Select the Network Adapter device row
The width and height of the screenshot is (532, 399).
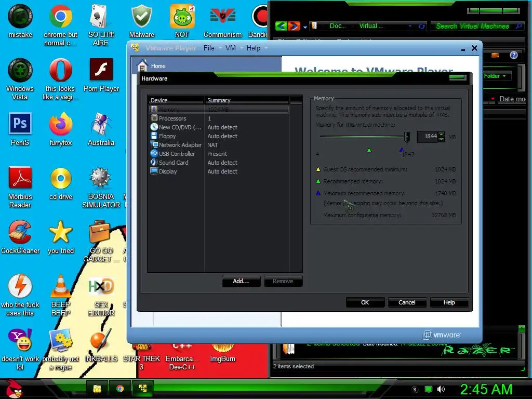pos(219,145)
